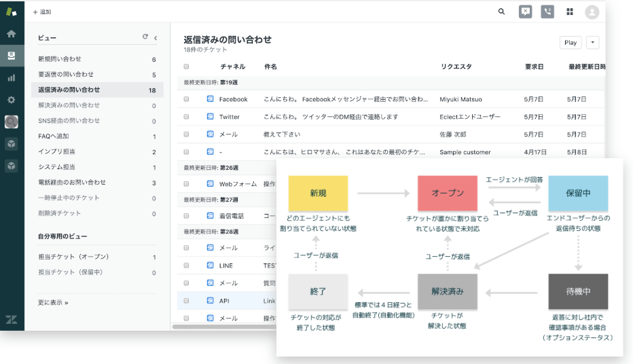Sort by the 要求日 column header
633x364 pixels.
tap(535, 67)
